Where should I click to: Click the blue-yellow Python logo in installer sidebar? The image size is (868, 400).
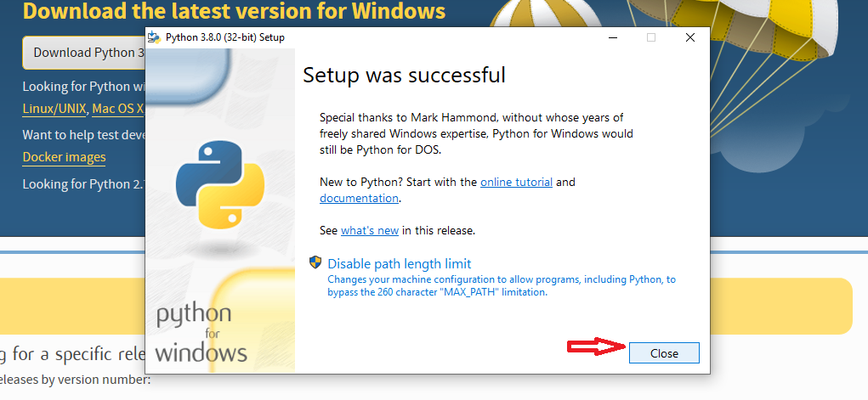point(220,185)
